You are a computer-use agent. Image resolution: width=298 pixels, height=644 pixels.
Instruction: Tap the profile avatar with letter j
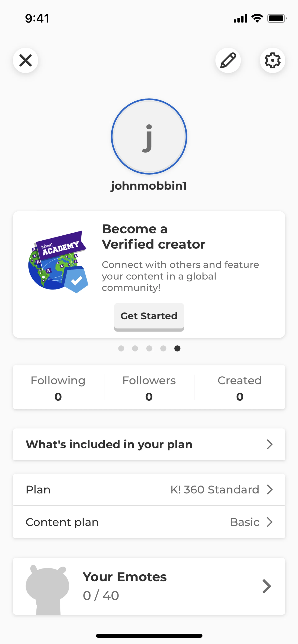pyautogui.click(x=149, y=136)
